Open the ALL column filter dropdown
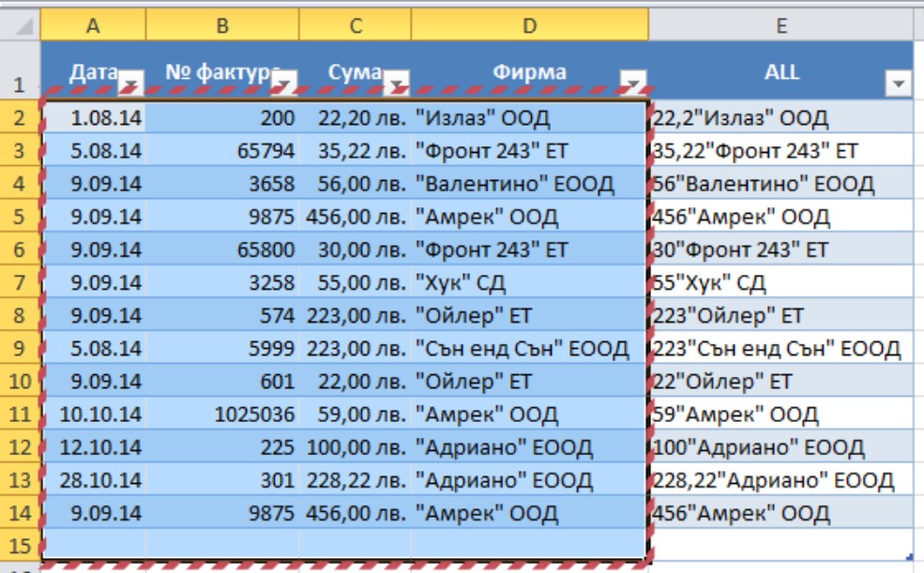Screen dimensions: 924x573 pyautogui.click(x=898, y=83)
